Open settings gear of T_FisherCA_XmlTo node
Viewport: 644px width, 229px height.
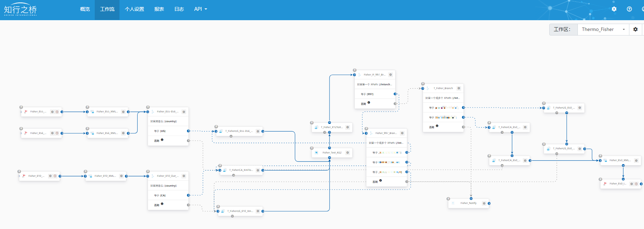point(258,171)
